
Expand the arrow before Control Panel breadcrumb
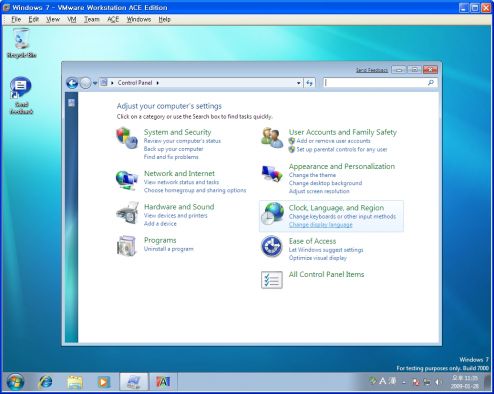click(x=112, y=83)
